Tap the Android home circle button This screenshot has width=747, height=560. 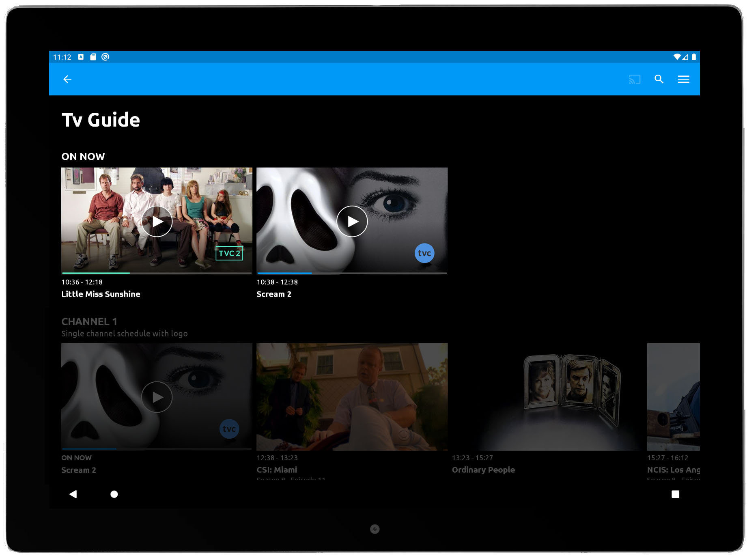click(x=114, y=494)
